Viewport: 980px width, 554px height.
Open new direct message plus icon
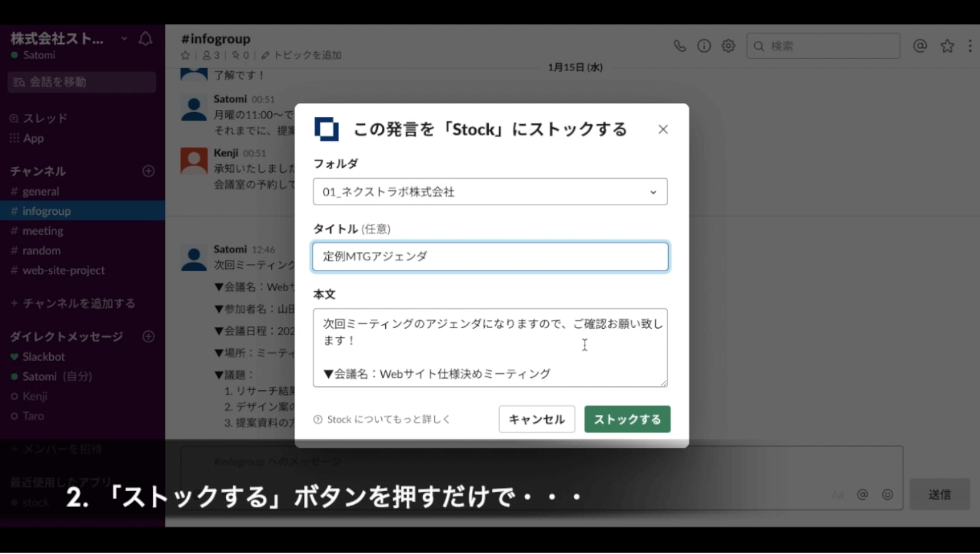click(148, 337)
